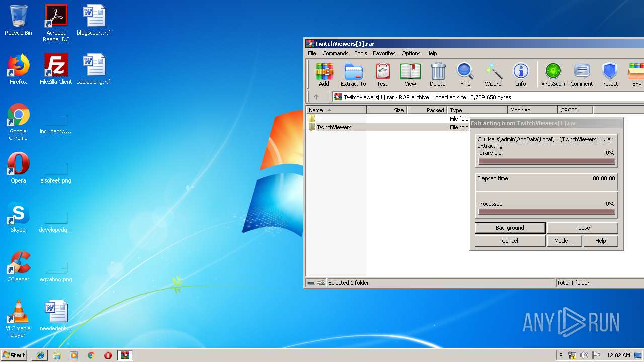Run VirusScan from the toolbar
The width and height of the screenshot is (644, 362).
(x=553, y=74)
